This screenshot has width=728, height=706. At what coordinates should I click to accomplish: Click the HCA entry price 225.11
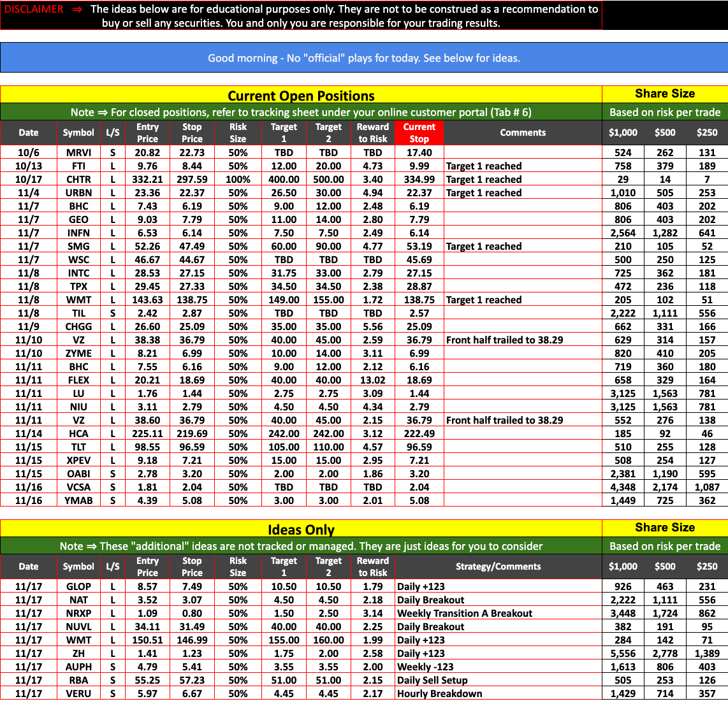click(x=147, y=434)
